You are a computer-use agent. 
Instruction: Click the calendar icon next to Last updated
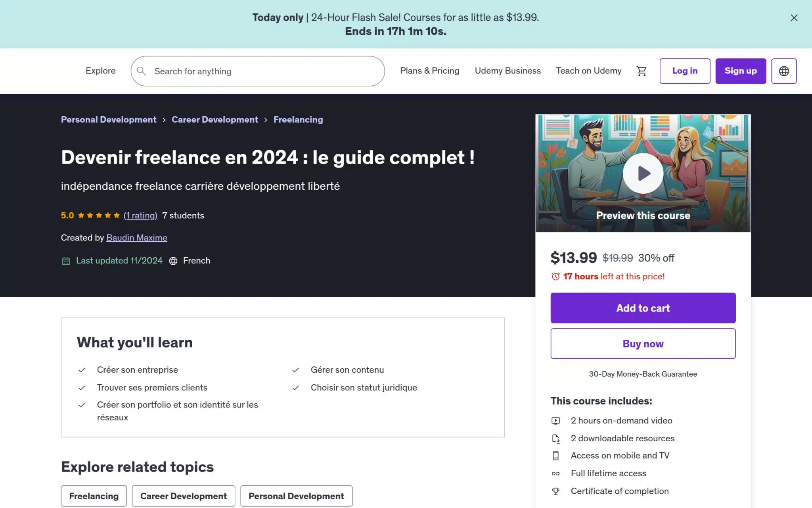(x=66, y=261)
